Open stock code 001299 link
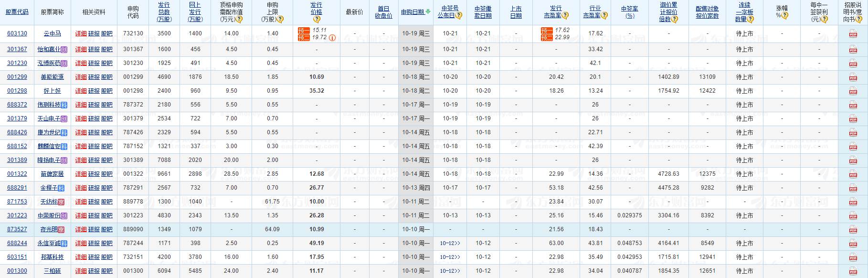Image resolution: width=868 pixels, height=278 pixels. tap(17, 77)
